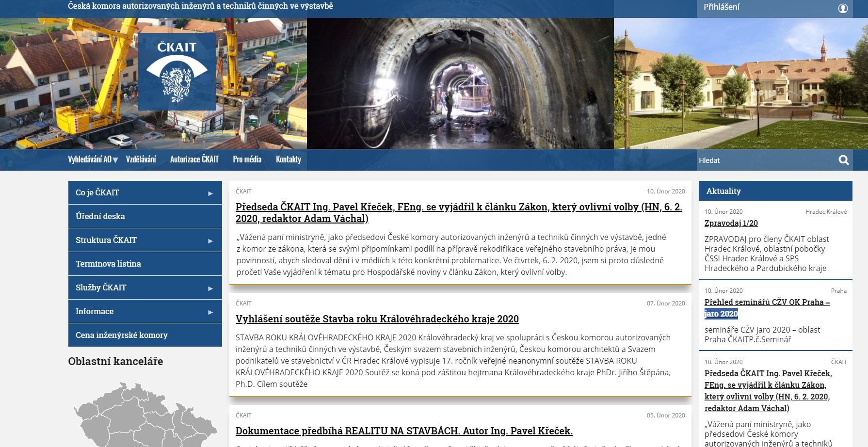Click the user login icon
The image size is (868, 447).
(843, 8)
